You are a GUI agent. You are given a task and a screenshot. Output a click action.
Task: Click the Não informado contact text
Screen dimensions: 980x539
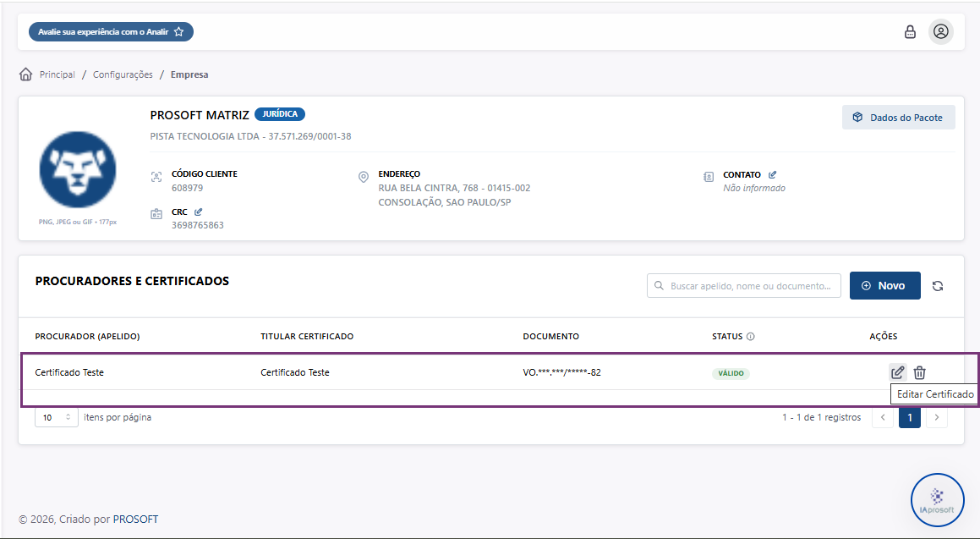click(753, 188)
